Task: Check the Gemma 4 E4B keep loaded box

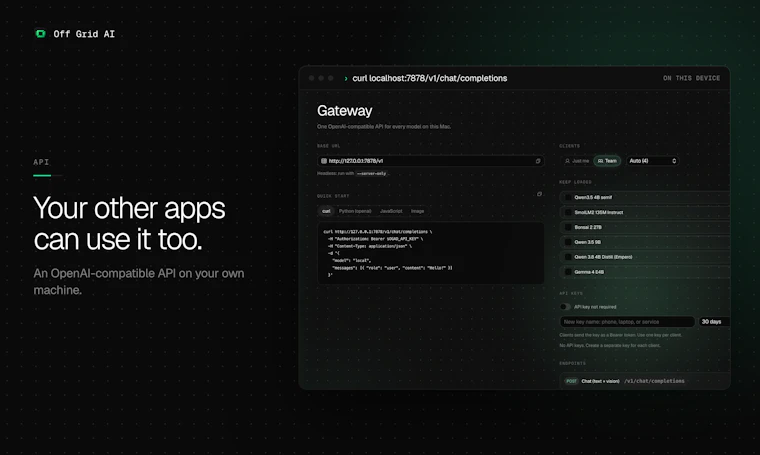Action: (x=568, y=272)
